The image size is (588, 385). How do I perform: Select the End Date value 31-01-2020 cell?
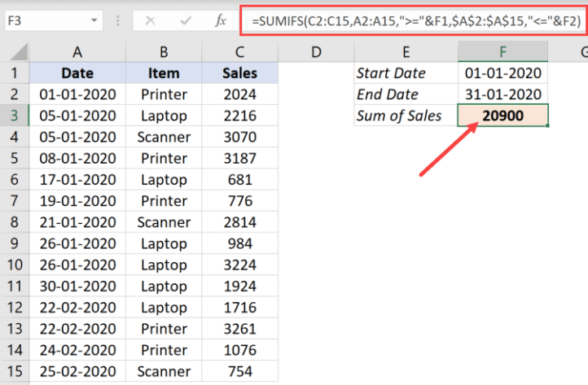[502, 94]
